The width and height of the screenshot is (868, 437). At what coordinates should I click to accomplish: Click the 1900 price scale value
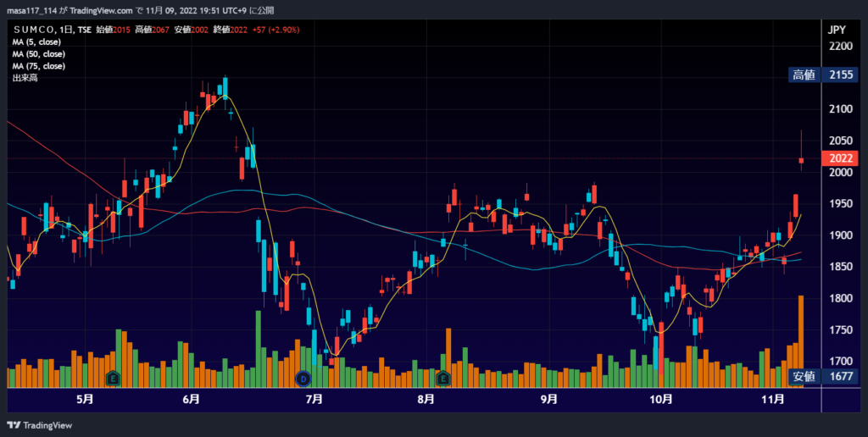click(840, 235)
